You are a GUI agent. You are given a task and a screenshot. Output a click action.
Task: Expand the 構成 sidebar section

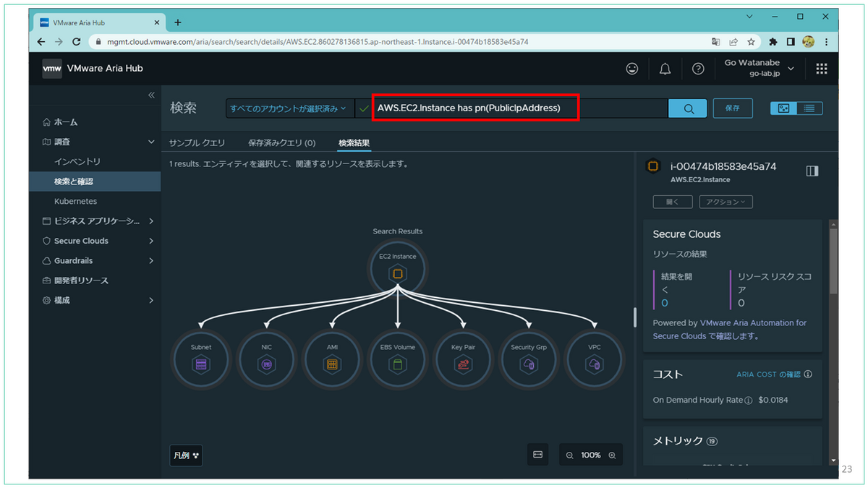coord(151,300)
